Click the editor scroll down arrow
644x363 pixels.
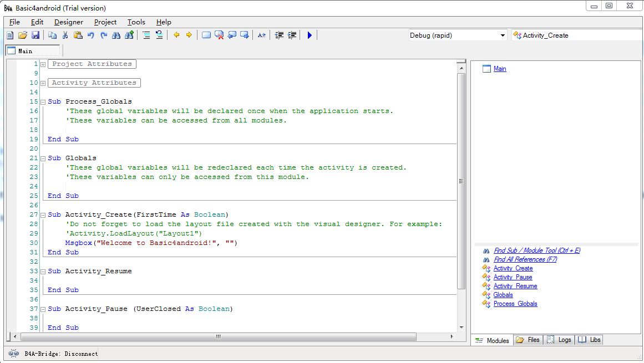point(462,328)
